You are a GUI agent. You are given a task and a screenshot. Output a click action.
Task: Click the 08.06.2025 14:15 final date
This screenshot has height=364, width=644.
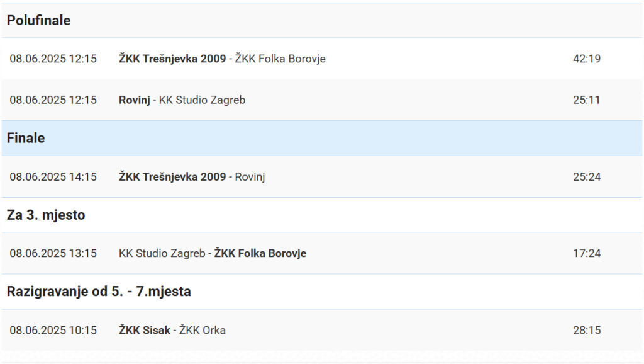point(53,177)
